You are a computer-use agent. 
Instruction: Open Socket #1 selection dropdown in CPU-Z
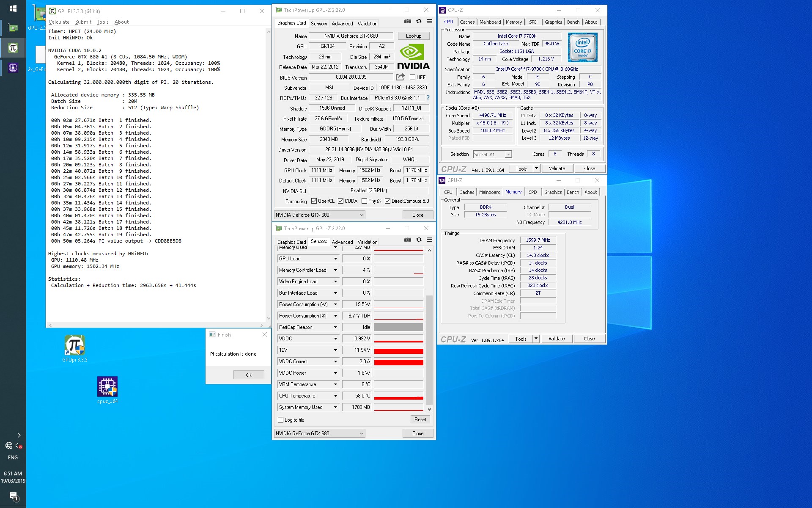tap(493, 155)
